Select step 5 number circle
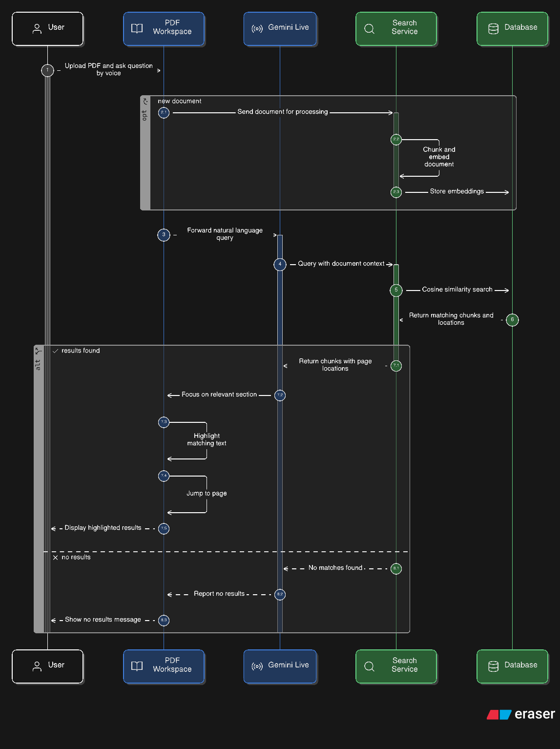This screenshot has width=560, height=749. click(396, 290)
